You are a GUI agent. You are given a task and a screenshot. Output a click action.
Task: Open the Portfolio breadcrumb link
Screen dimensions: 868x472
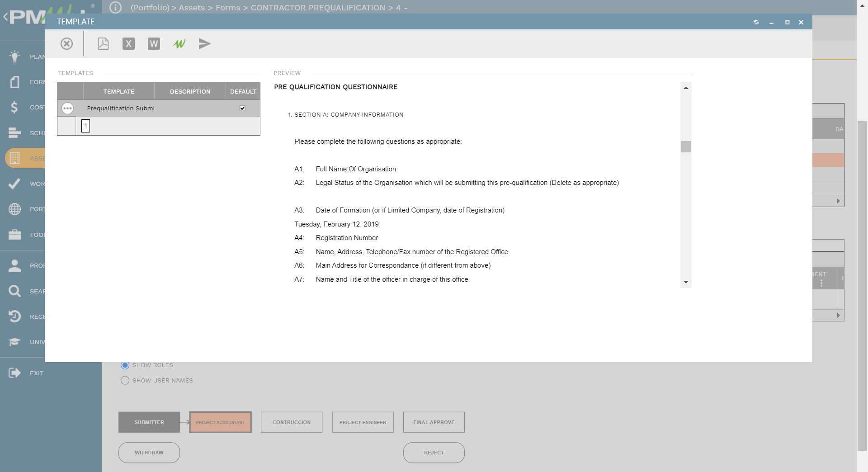coord(150,8)
